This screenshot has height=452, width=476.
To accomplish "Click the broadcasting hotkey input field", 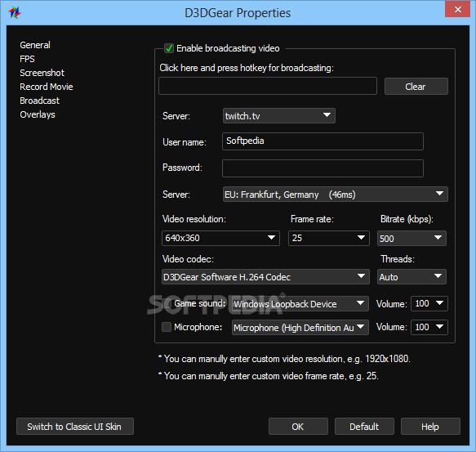I will tap(268, 86).
